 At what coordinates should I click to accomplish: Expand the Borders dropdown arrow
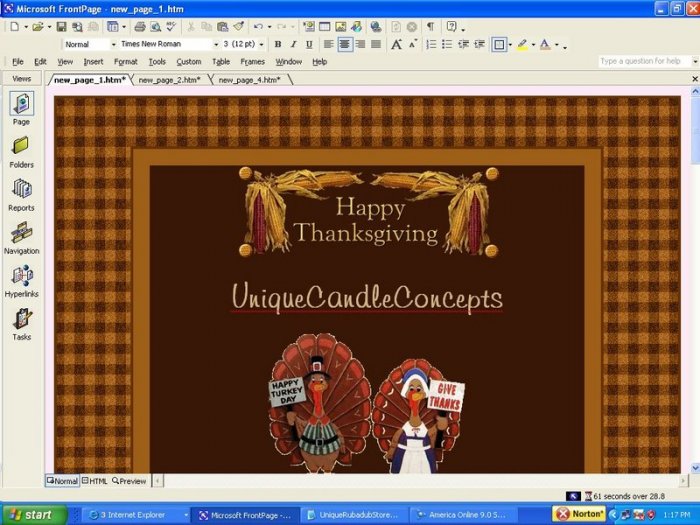pos(510,45)
